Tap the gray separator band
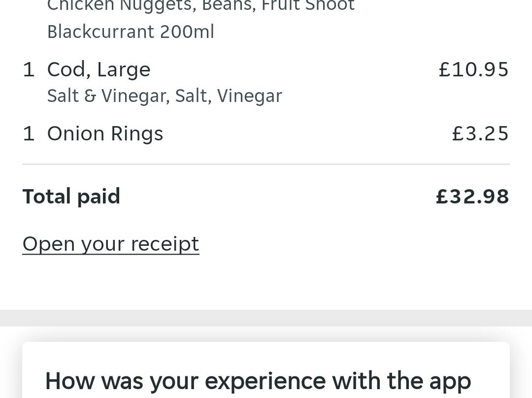The image size is (532, 398). [266, 318]
